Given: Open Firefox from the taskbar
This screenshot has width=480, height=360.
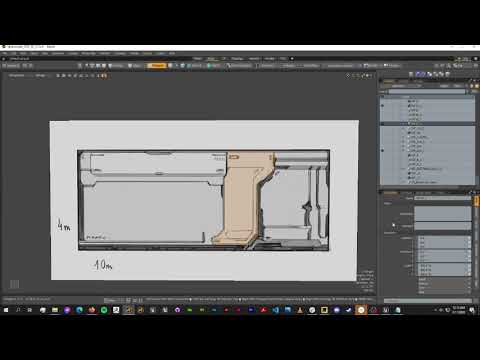Looking at the screenshot, I should [x=92, y=310].
